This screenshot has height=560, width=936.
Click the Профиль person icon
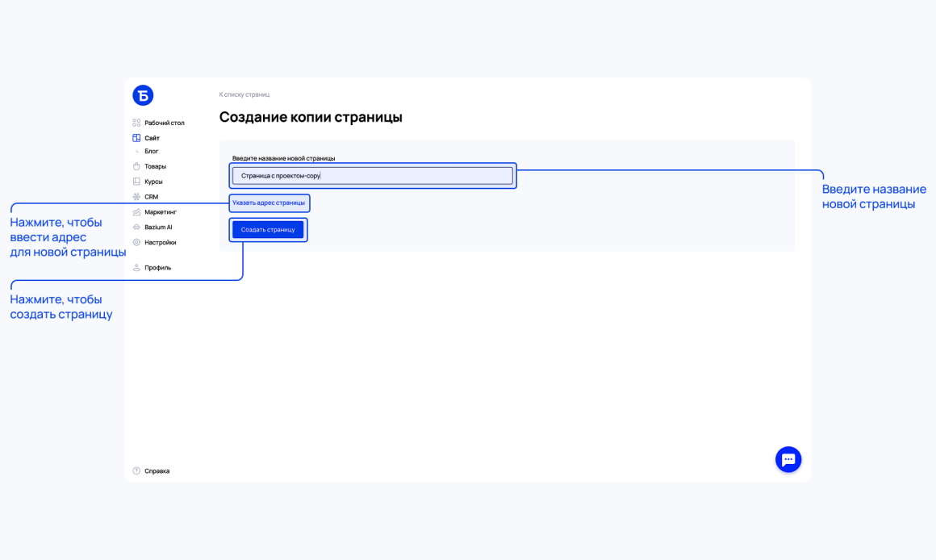(x=136, y=267)
